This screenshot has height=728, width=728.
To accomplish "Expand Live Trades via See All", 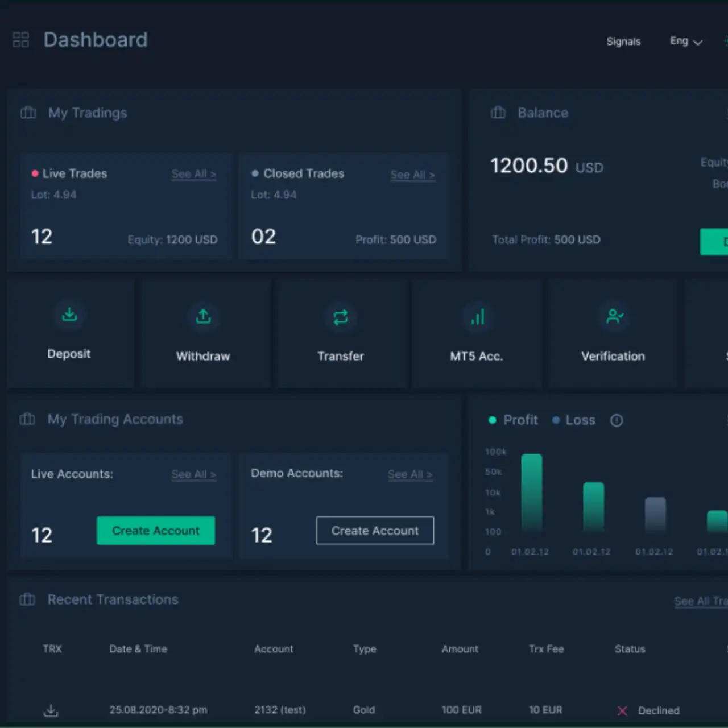I will pos(193,174).
